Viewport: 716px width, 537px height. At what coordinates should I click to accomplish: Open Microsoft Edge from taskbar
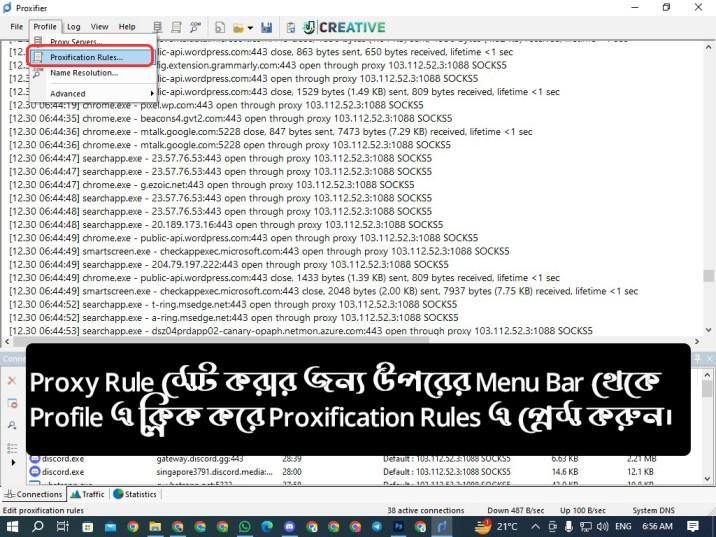coord(267,526)
